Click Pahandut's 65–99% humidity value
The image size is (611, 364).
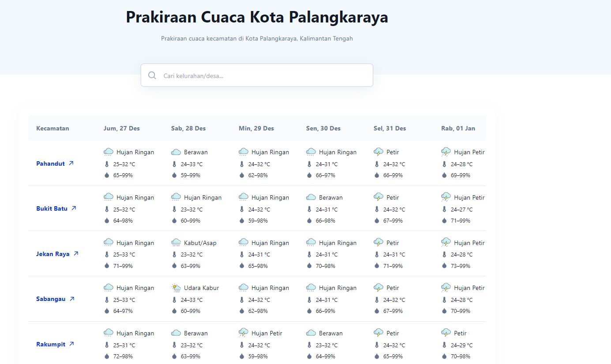tap(123, 175)
